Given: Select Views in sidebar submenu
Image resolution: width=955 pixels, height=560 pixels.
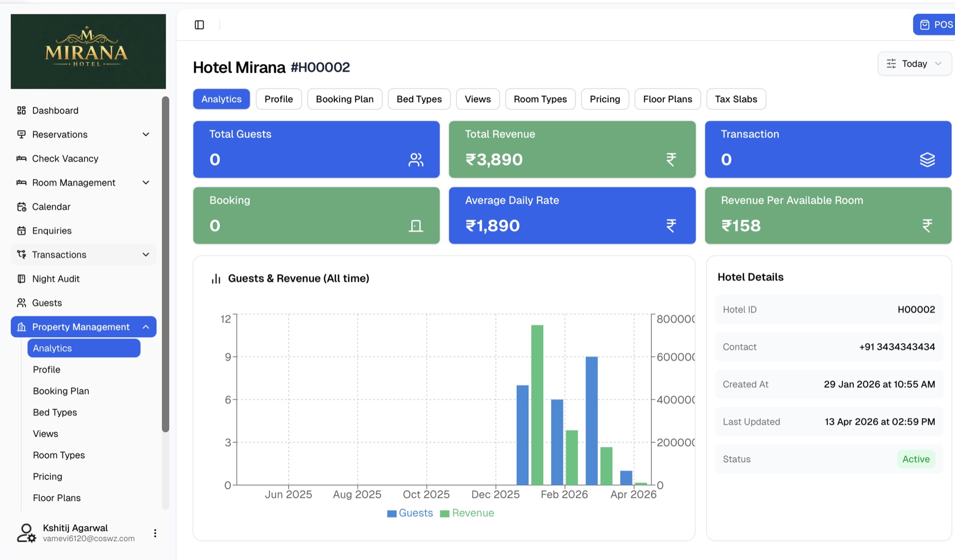Looking at the screenshot, I should pyautogui.click(x=84, y=434).
